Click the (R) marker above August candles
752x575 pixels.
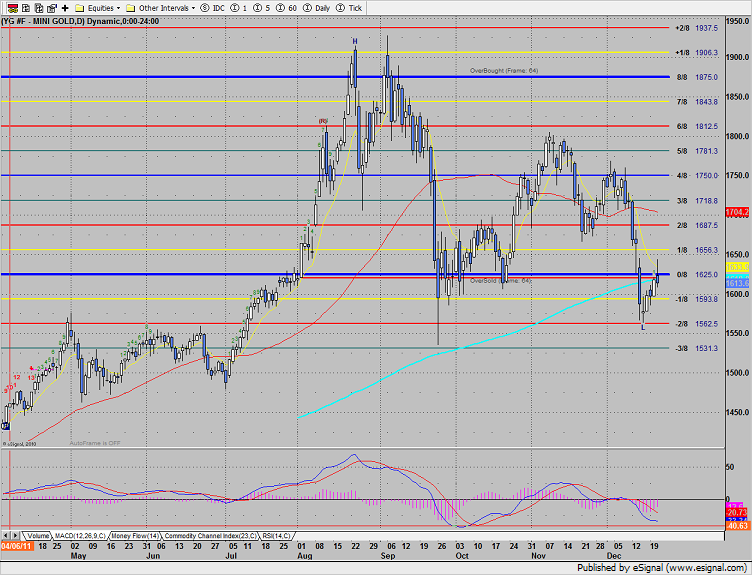(323, 121)
